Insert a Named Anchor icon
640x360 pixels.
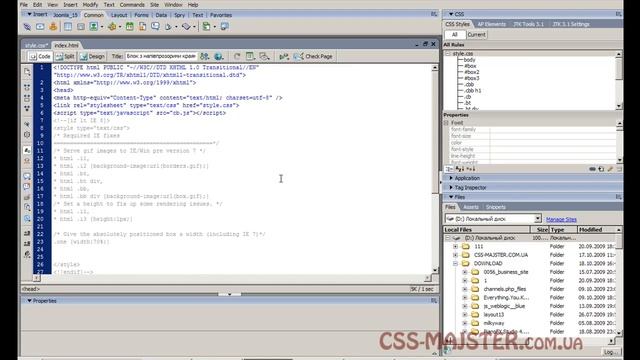point(53,27)
